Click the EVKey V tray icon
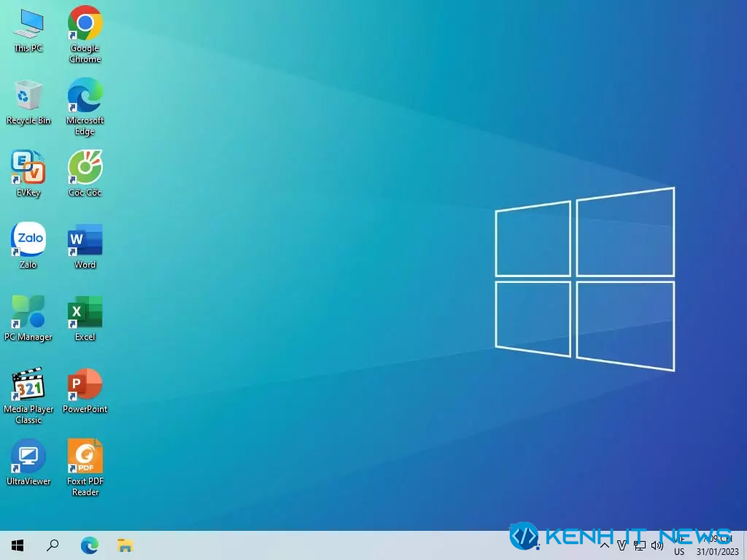The height and width of the screenshot is (560, 747). pyautogui.click(x=622, y=545)
